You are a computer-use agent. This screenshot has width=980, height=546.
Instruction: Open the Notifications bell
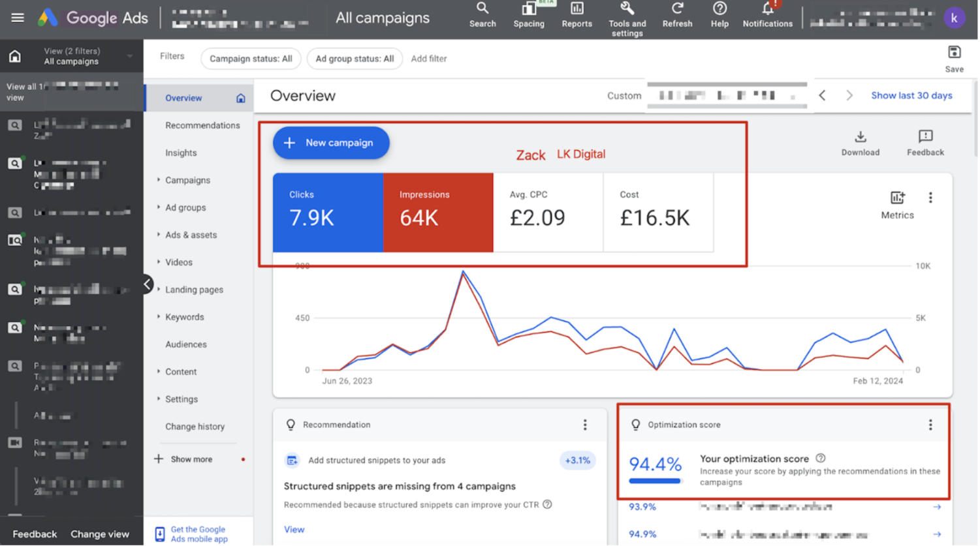768,15
